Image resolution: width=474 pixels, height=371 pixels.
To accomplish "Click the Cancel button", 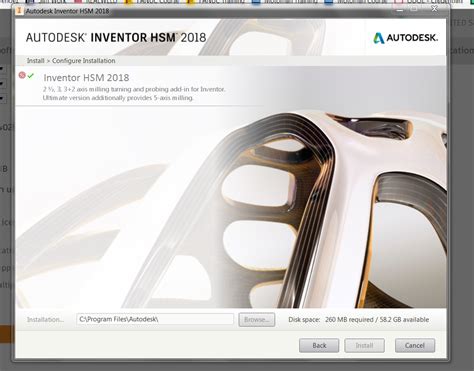I will click(x=415, y=346).
